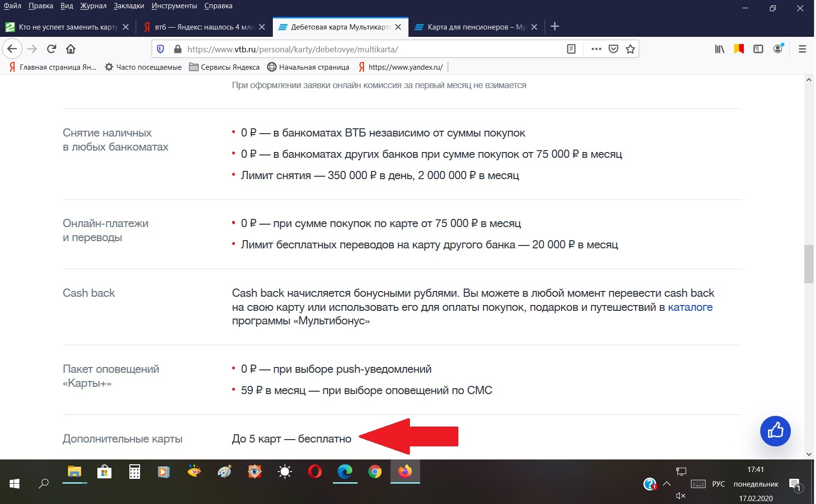
Task: Launch Opera browser from taskbar
Action: pos(315,472)
